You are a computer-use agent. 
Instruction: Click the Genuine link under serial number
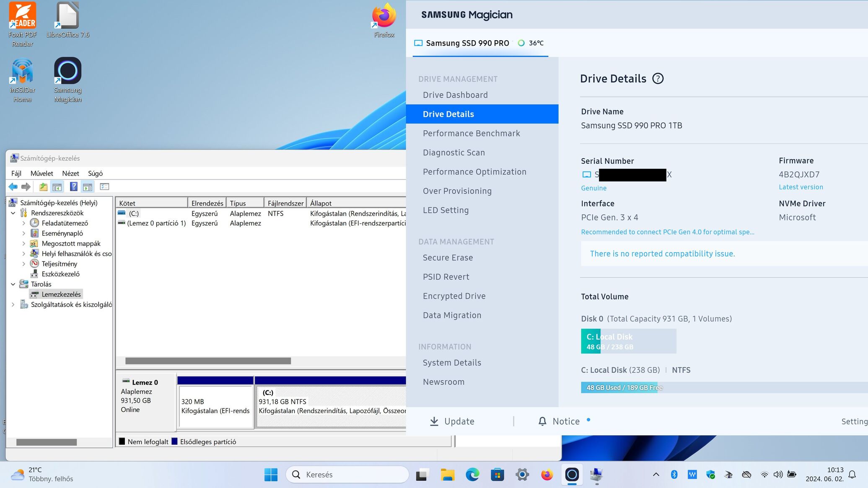(593, 188)
